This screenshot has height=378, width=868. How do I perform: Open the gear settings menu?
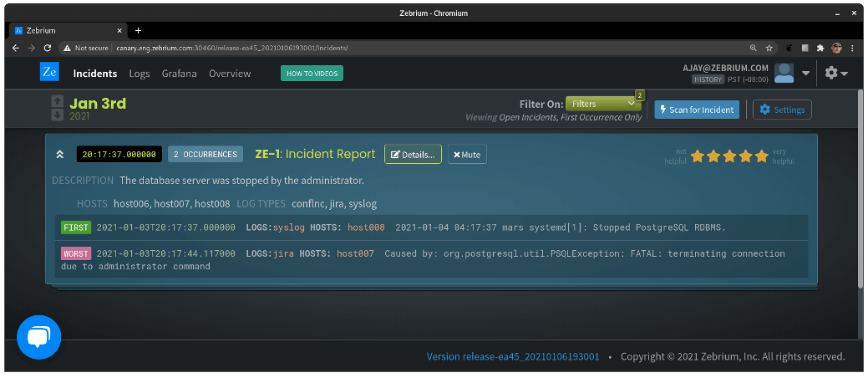(836, 73)
